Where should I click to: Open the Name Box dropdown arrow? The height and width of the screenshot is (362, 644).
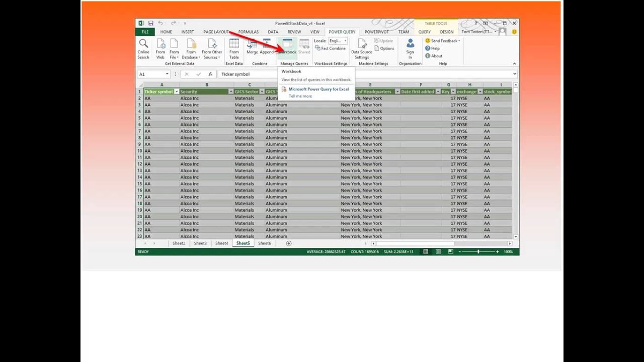pos(167,74)
